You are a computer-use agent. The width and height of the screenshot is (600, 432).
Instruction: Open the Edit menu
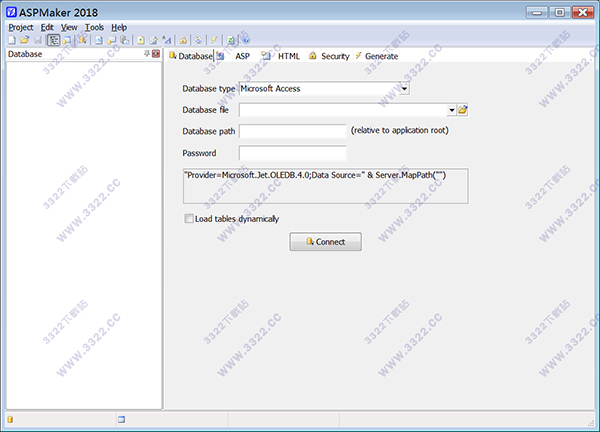pyautogui.click(x=47, y=28)
